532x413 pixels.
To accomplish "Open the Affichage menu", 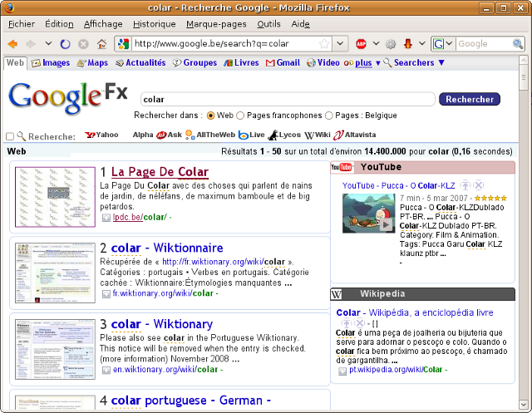I will point(103,24).
